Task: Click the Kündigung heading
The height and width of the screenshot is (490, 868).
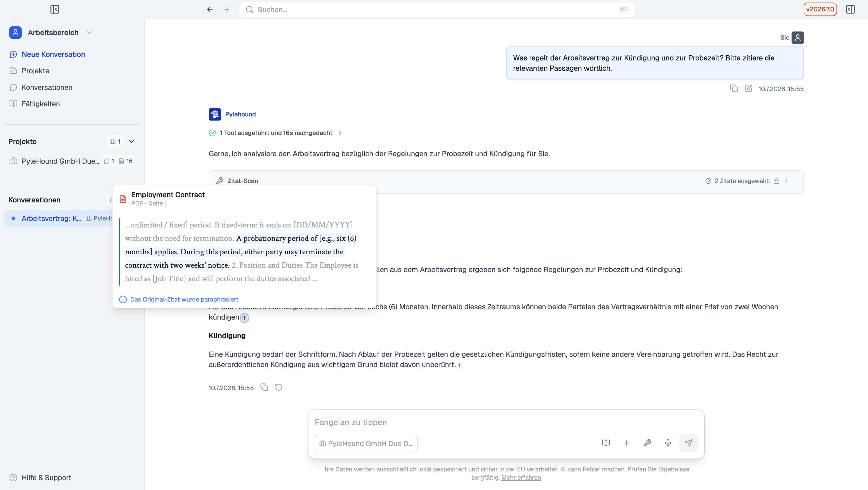Action: tap(227, 336)
